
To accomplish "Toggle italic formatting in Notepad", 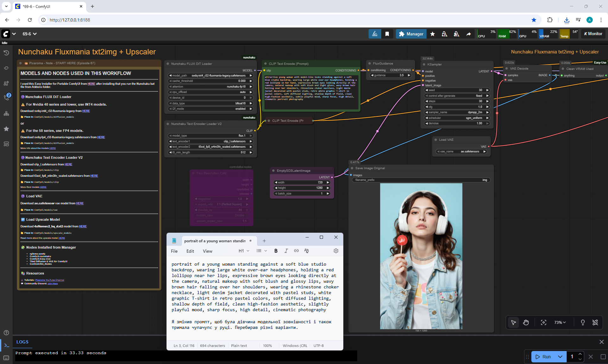I will (286, 251).
